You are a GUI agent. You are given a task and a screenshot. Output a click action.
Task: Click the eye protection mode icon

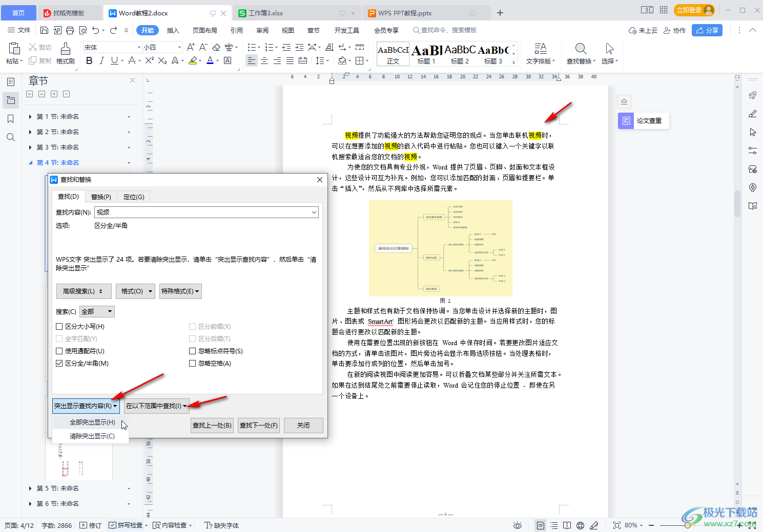click(518, 525)
